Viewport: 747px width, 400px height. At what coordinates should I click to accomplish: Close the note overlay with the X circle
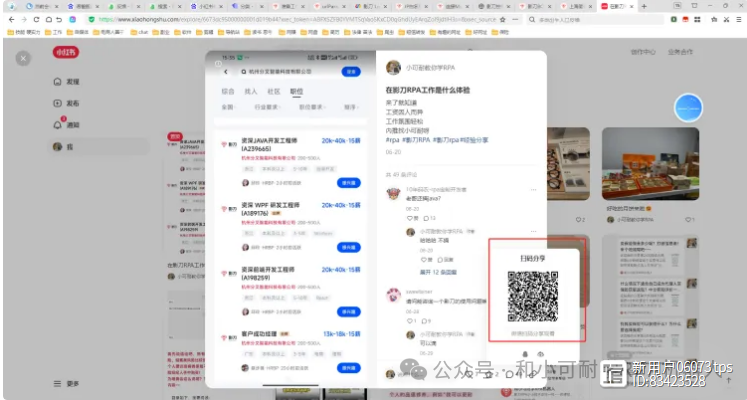point(23,58)
